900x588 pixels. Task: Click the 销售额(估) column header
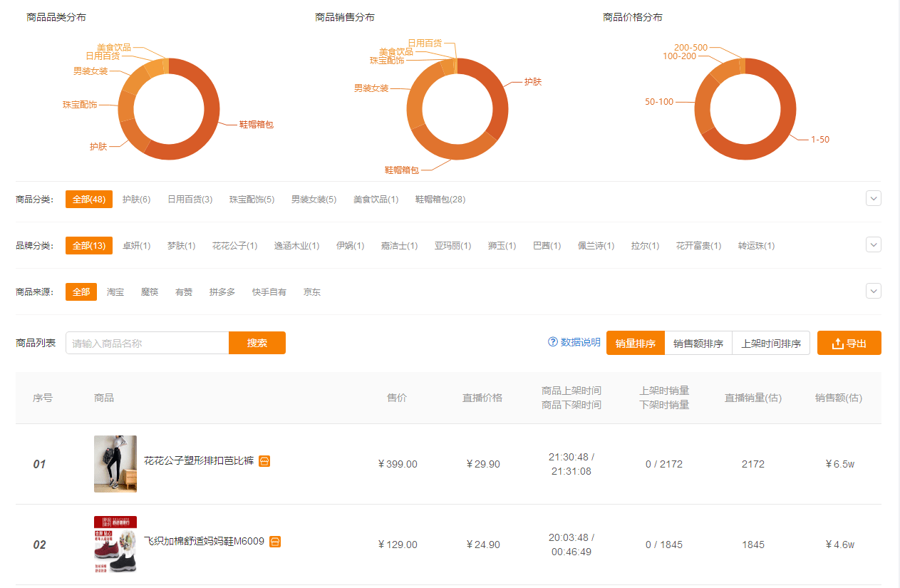[x=839, y=398]
